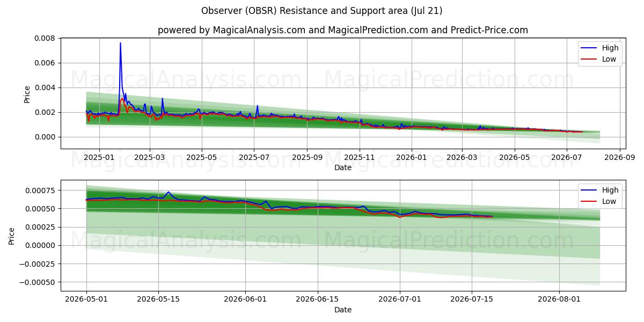Screen dimensions: 644x322
Task: Click the 'Date' axis label under bottom chart
Action: click(343, 310)
